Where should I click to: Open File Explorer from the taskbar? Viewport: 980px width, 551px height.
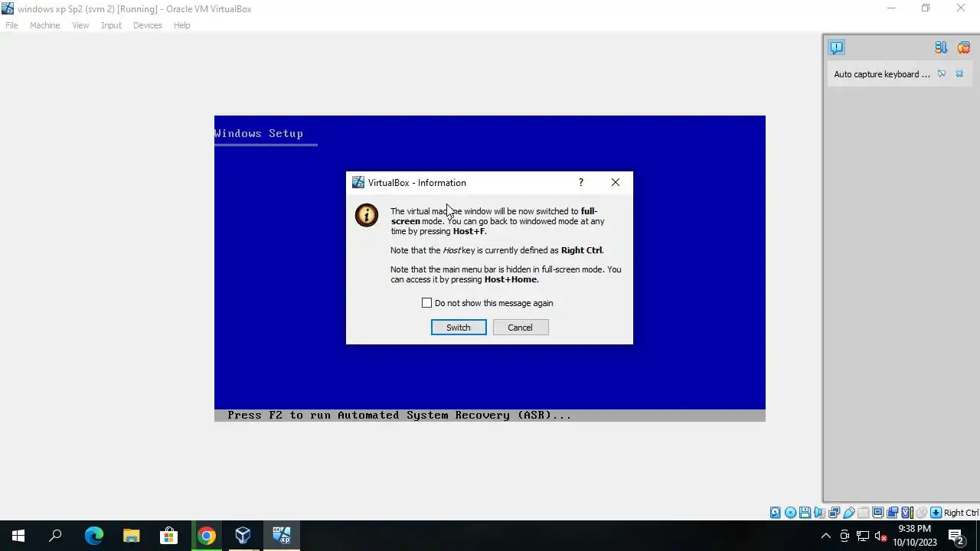point(131,536)
